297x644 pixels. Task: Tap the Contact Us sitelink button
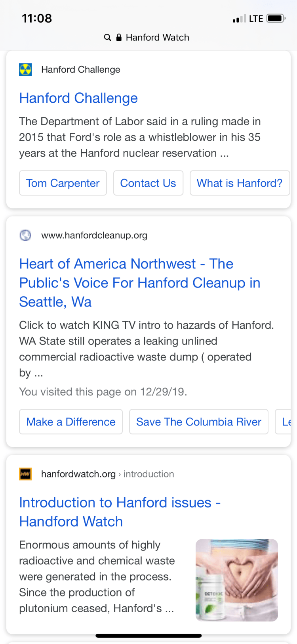148,183
